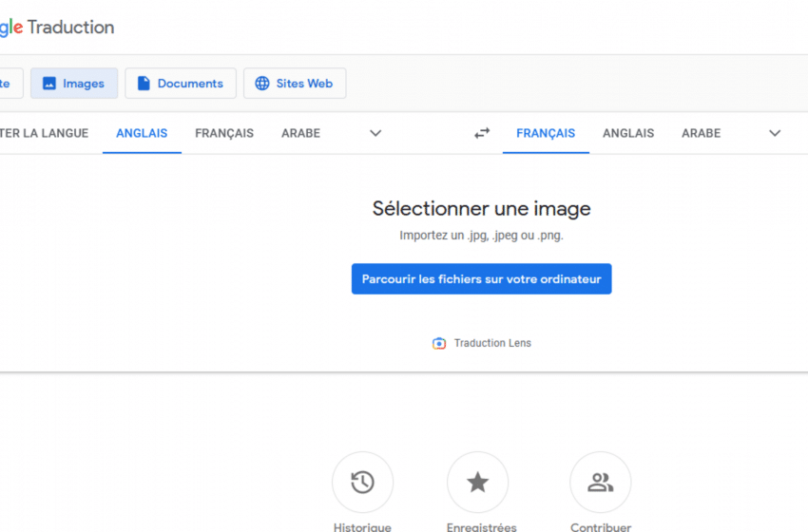
Task: Select ARABE as target language
Action: point(701,133)
